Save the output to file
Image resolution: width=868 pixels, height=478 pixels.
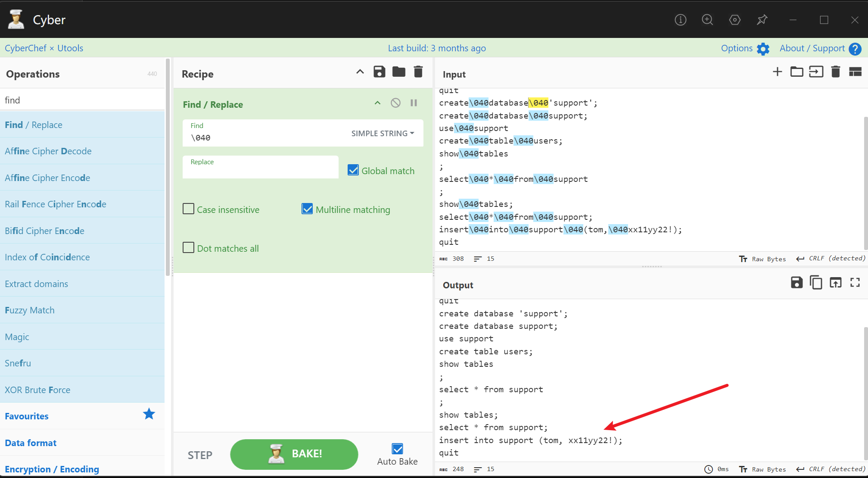pyautogui.click(x=796, y=283)
